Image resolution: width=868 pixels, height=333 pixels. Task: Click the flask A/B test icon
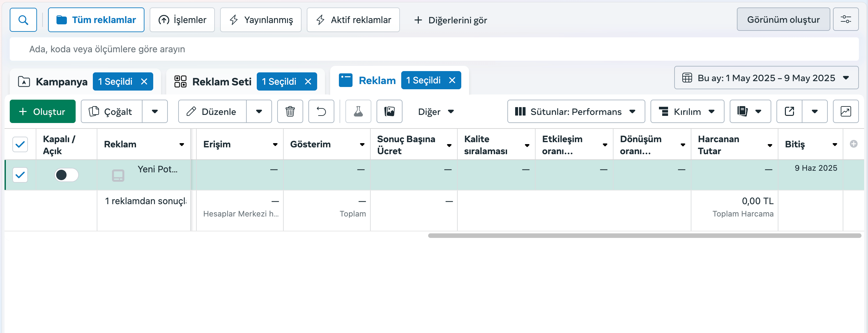(358, 112)
